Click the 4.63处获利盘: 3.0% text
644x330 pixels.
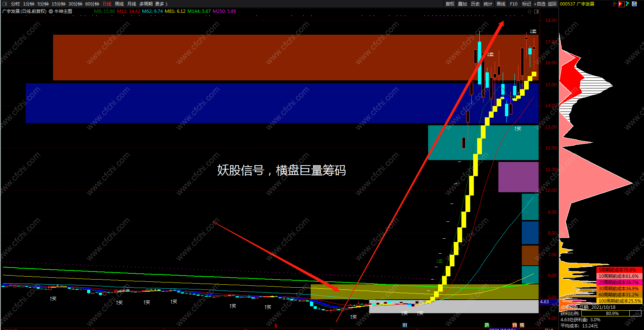click(x=580, y=320)
